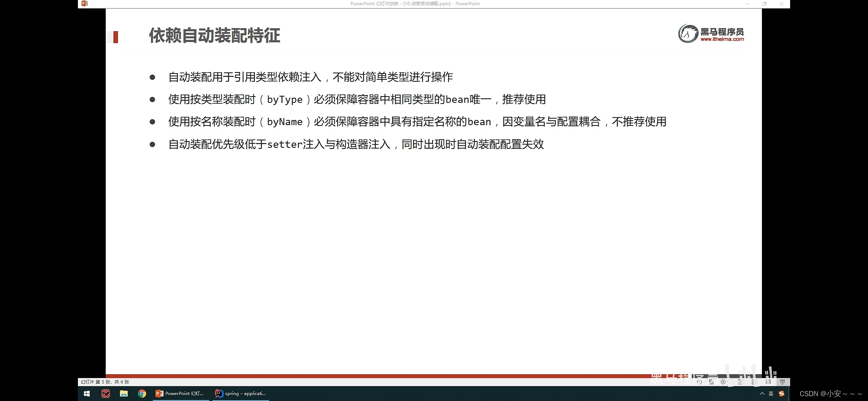868x401 pixels.
Task: Click the Sogou input method tray icon
Action: (782, 394)
